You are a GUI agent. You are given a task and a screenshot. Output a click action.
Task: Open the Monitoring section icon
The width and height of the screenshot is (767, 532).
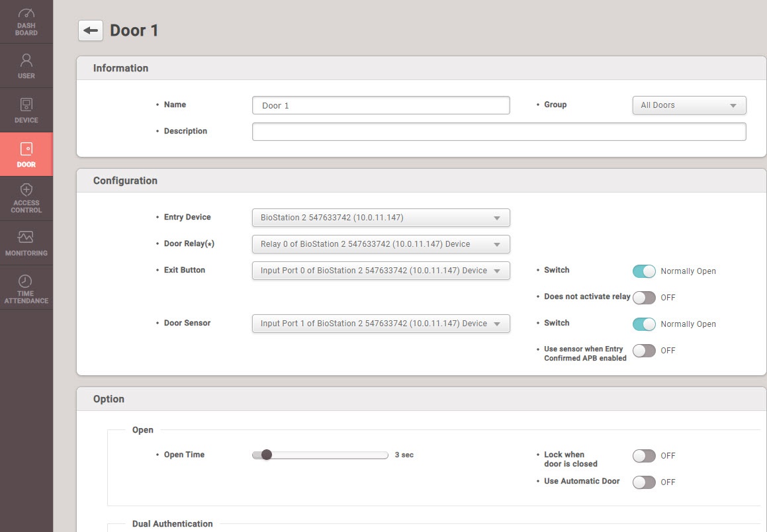[x=26, y=237]
